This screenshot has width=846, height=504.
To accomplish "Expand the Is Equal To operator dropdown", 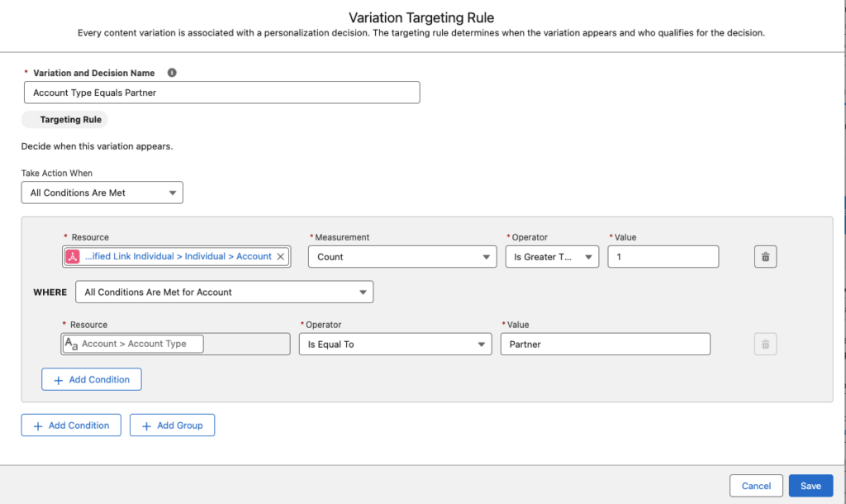I will [395, 345].
